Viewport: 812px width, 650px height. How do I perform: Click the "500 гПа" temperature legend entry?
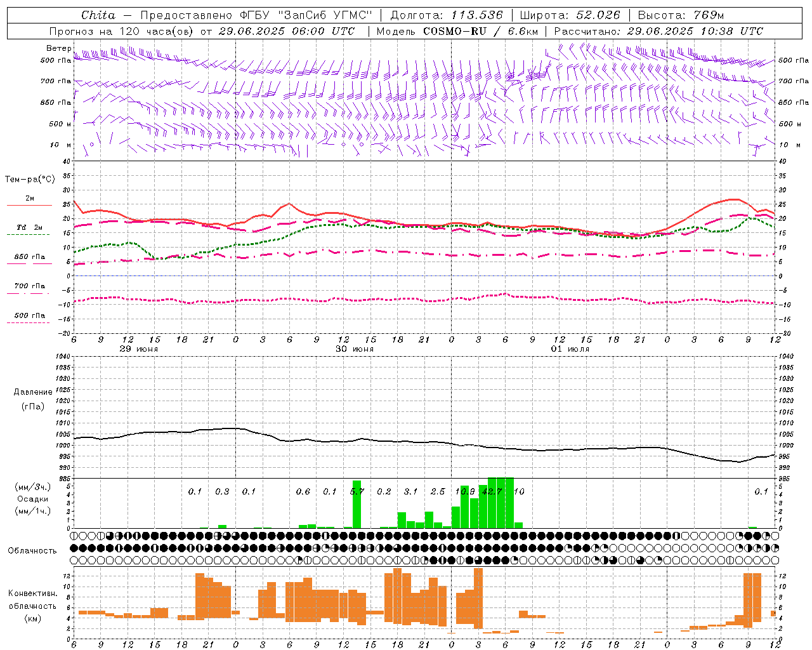point(30,315)
